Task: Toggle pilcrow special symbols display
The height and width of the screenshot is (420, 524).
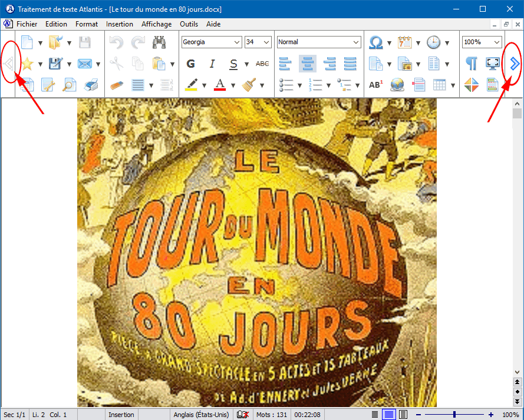Action: pos(471,64)
